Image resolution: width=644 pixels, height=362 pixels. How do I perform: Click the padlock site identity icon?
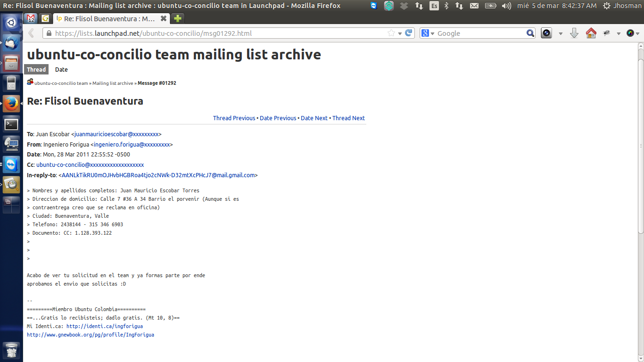49,33
